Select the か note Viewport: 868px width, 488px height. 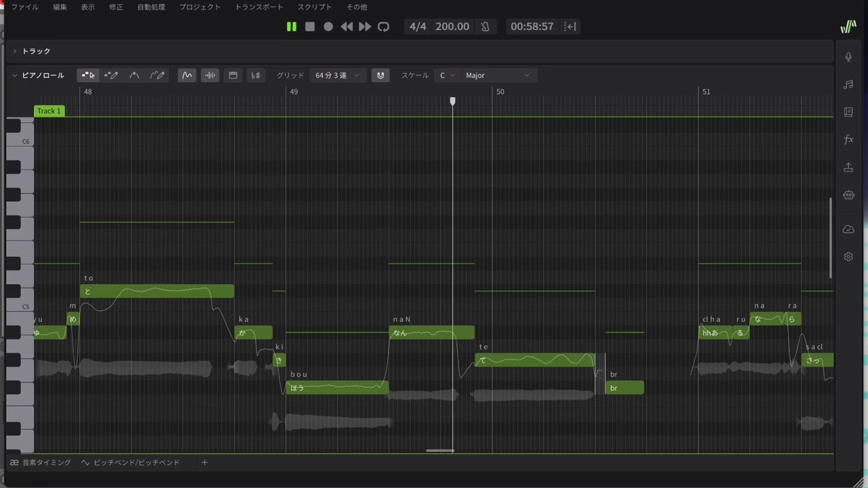click(x=254, y=333)
